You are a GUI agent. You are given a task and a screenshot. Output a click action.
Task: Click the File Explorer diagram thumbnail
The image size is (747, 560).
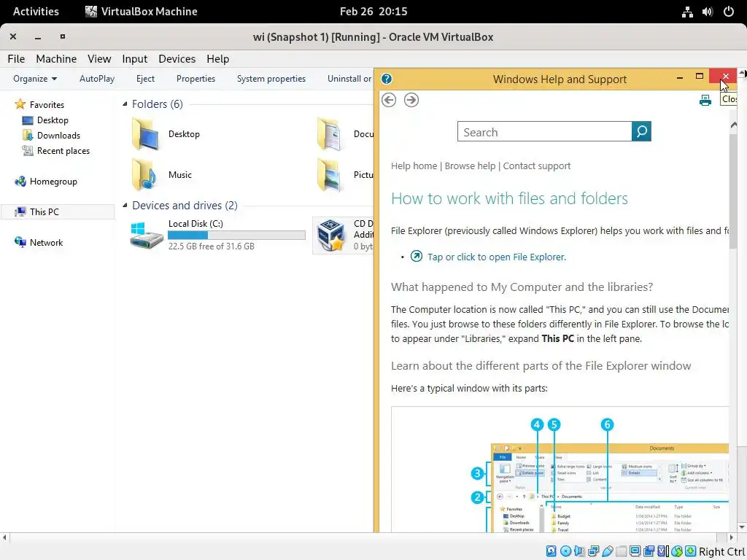[560, 470]
